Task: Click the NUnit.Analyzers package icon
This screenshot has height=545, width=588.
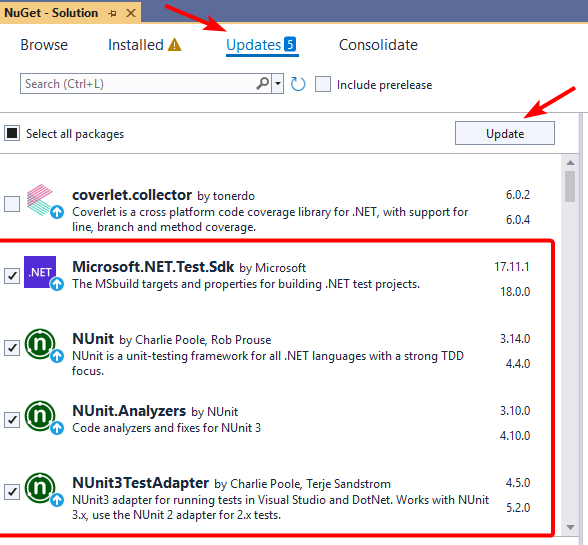Action: [x=40, y=416]
